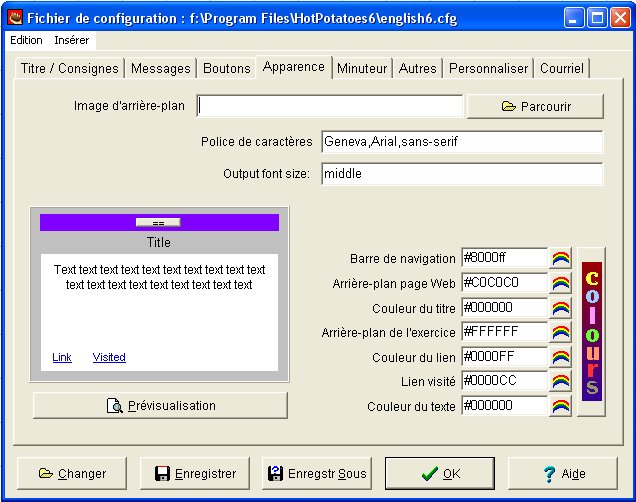Focus the Image d'arrière-plan field
This screenshot has height=502, width=636.
click(330, 106)
